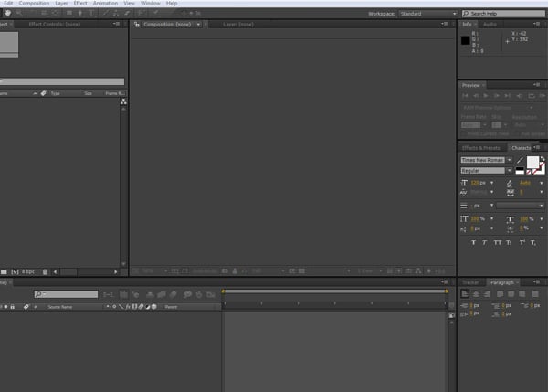The height and width of the screenshot is (392, 548).
Task: Switch to Effects & Presets tab
Action: click(481, 148)
